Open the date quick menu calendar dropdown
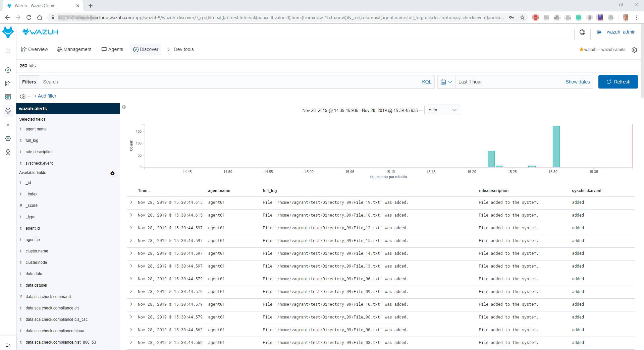 click(446, 82)
